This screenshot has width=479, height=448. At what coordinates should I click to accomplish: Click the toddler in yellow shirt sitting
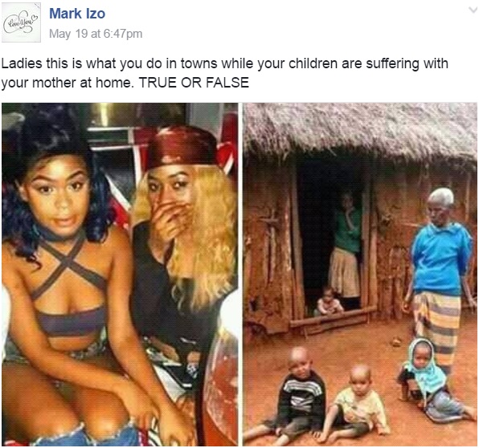tap(358, 403)
